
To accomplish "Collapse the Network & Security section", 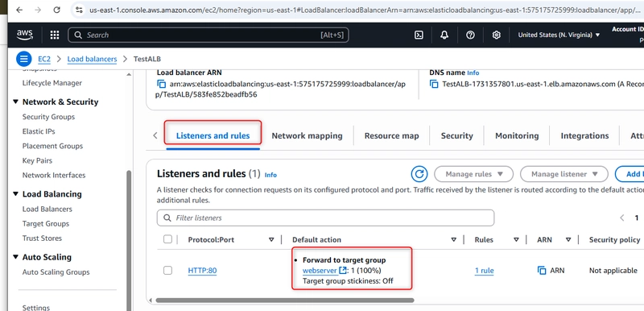I will click(x=16, y=102).
